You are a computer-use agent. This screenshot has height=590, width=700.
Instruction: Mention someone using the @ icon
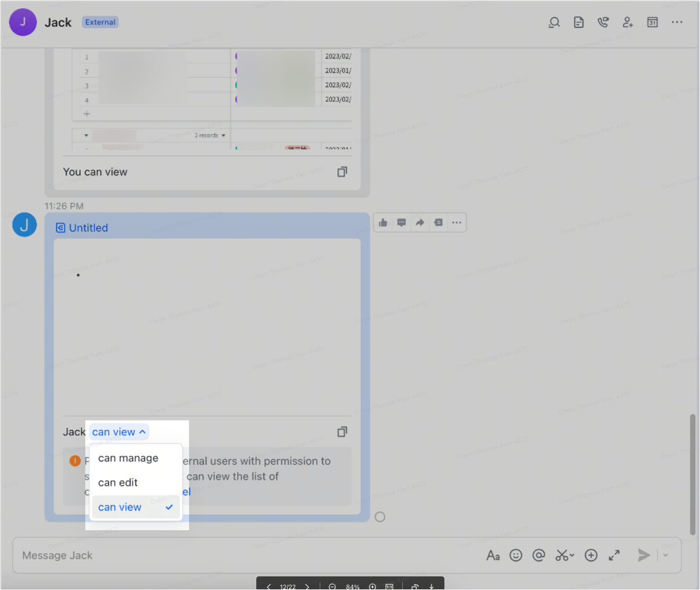pos(538,555)
